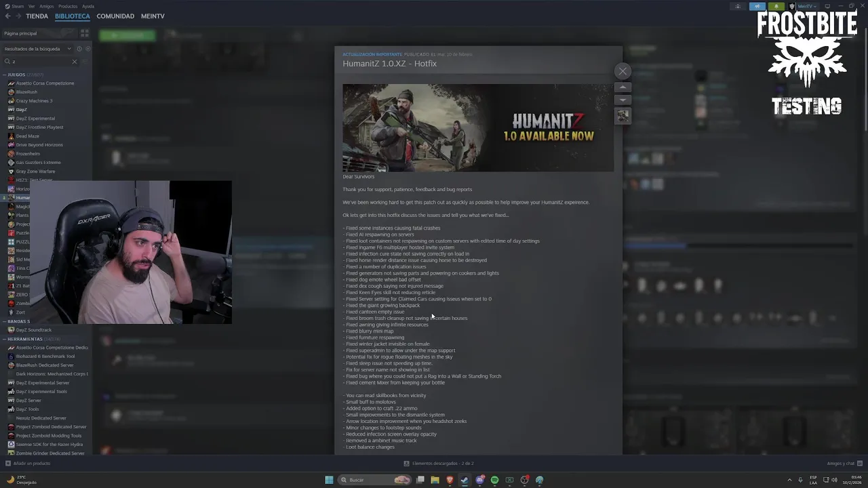Select DayZ Experimental Server
The height and width of the screenshot is (488, 868).
43,383
